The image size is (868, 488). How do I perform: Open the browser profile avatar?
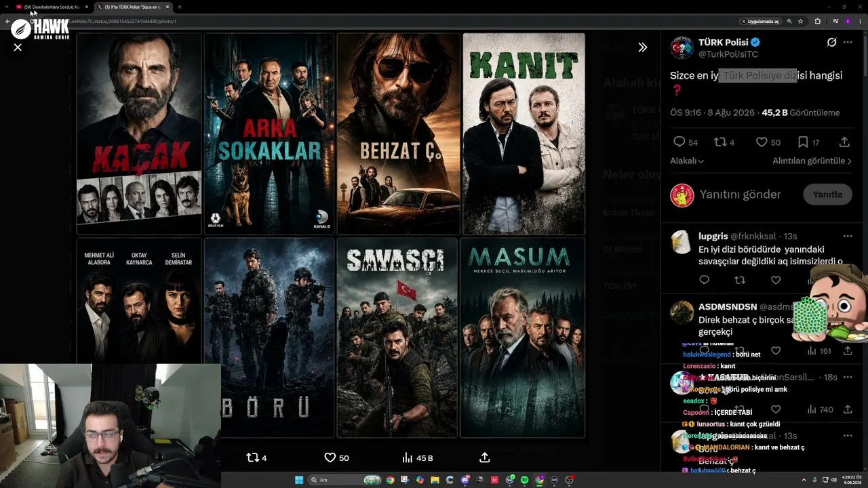pos(848,21)
